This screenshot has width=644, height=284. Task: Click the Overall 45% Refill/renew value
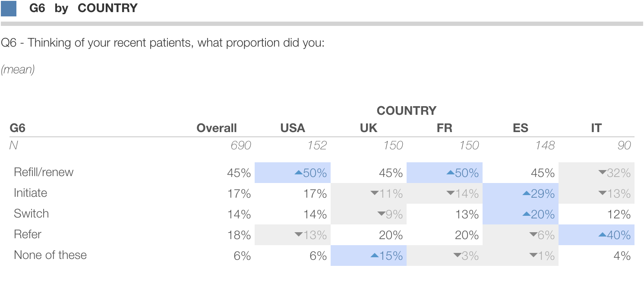(239, 173)
